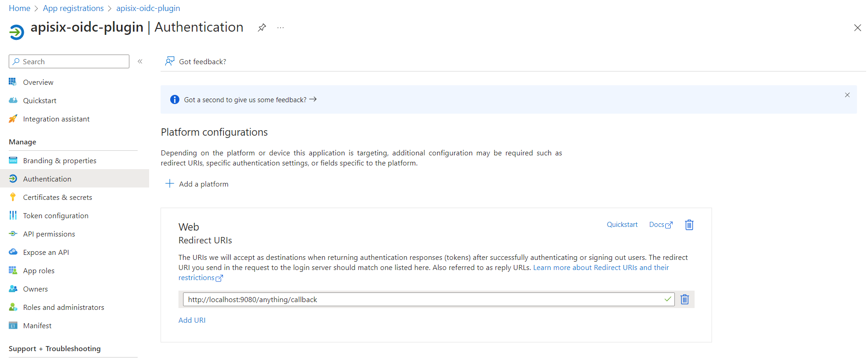Viewport: 868px width, 358px height.
Task: Click the 'Platform configurations' heading
Action: (214, 132)
